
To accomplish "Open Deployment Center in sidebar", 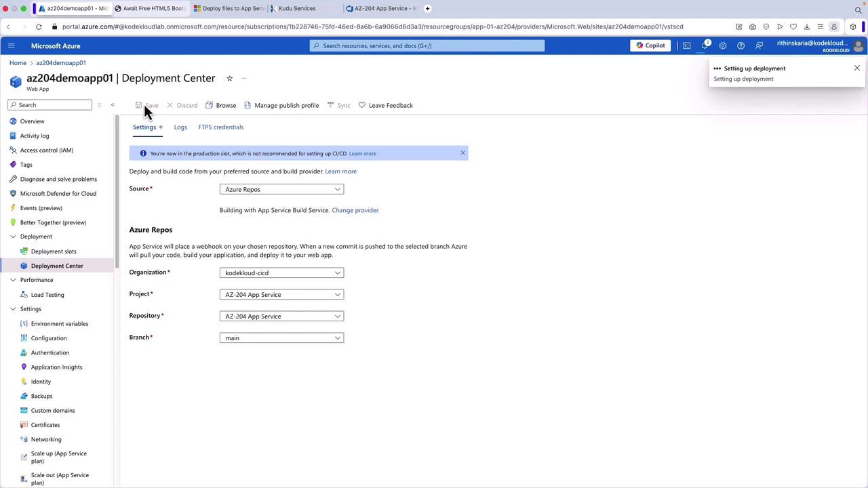I will 57,266.
